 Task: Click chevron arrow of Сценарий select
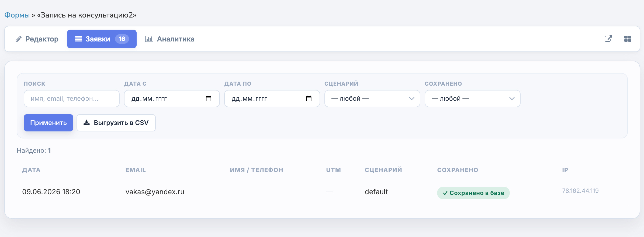click(411, 99)
